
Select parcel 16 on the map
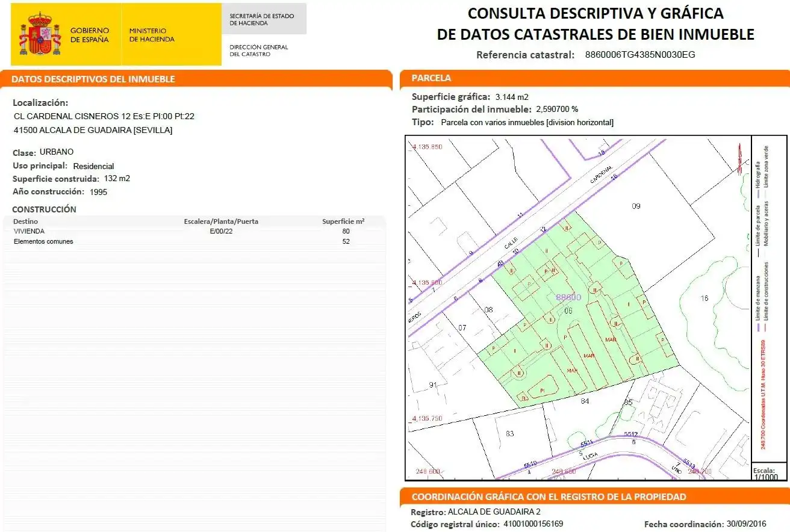704,298
